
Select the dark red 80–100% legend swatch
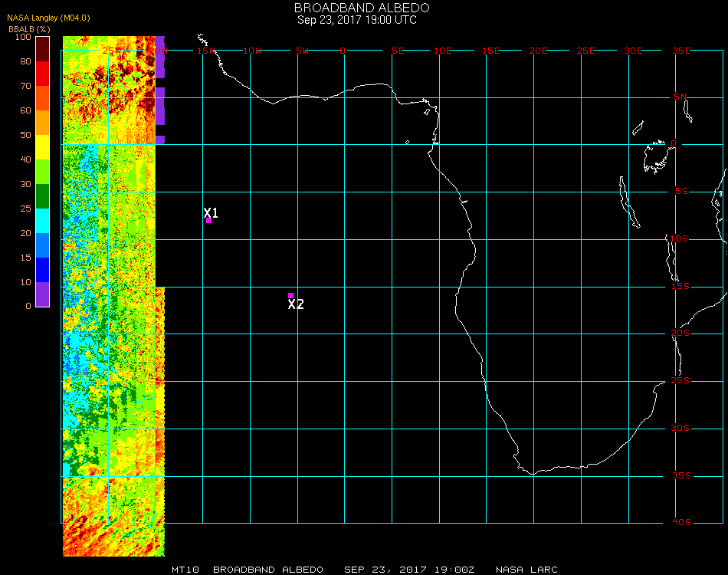[x=43, y=49]
